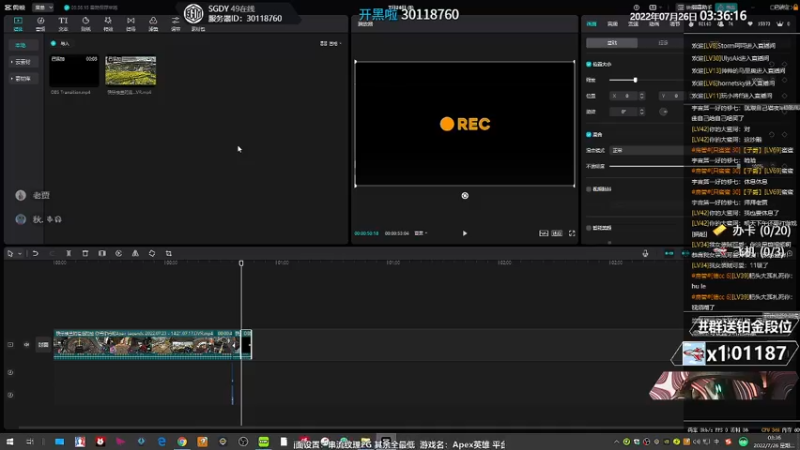Screen dimensions: 800x450
Task: Open the pointer tool dropdown arrow
Action: click(20, 254)
